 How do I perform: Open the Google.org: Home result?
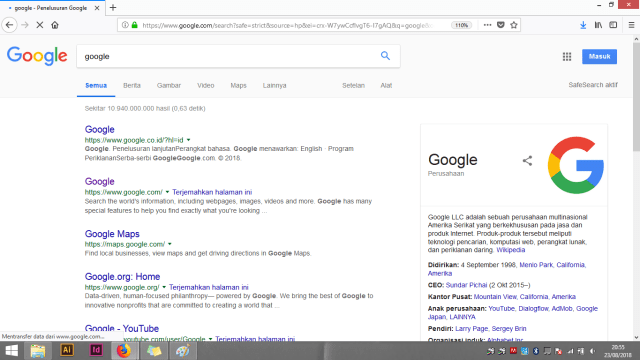[122, 277]
